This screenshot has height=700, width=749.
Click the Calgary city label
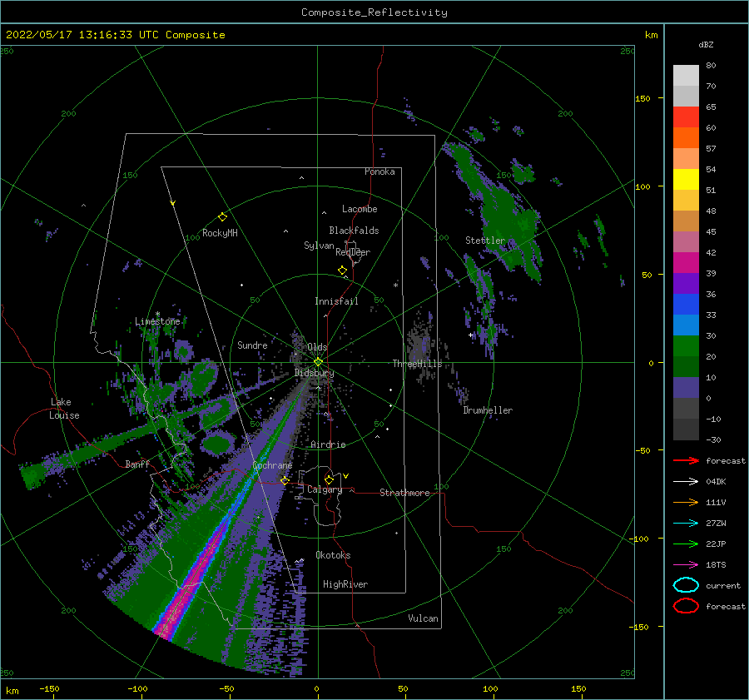325,489
